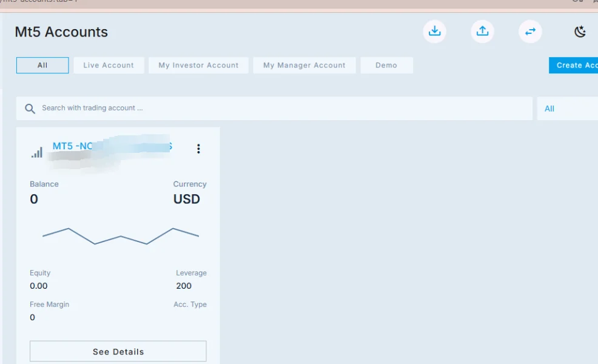
Task: Open the transfer arrows icon
Action: click(530, 32)
